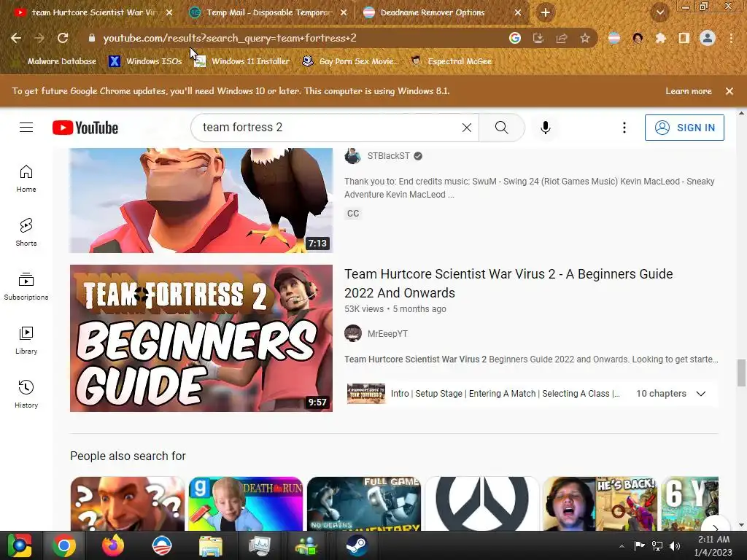
Task: Open the STBlackST channel name
Action: click(x=388, y=156)
